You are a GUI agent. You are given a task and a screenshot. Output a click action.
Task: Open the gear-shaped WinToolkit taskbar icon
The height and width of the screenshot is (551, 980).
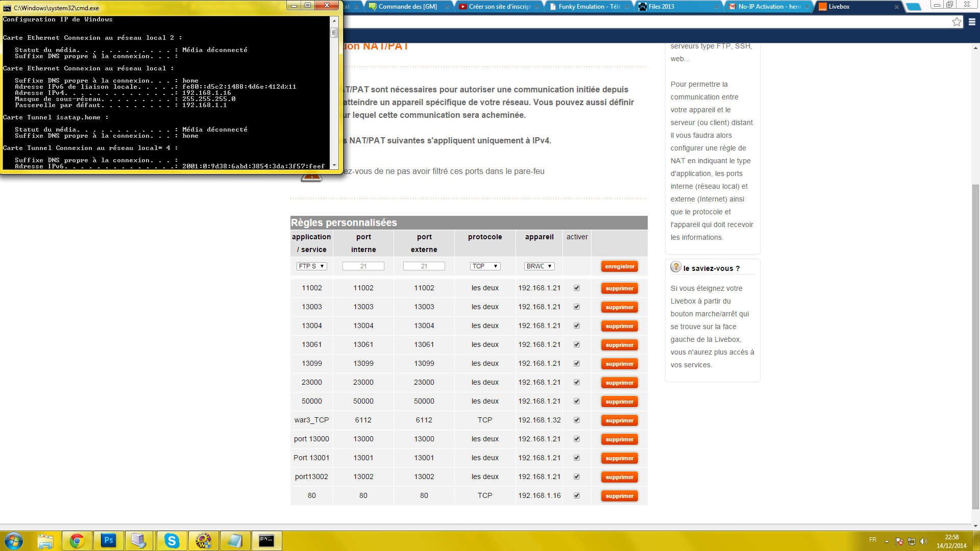tap(203, 541)
